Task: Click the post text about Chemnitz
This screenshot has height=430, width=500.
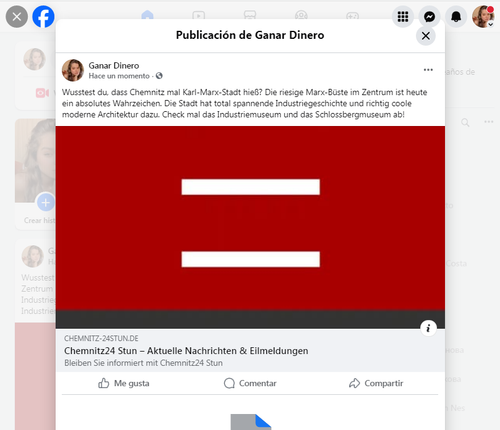Action: [x=244, y=103]
